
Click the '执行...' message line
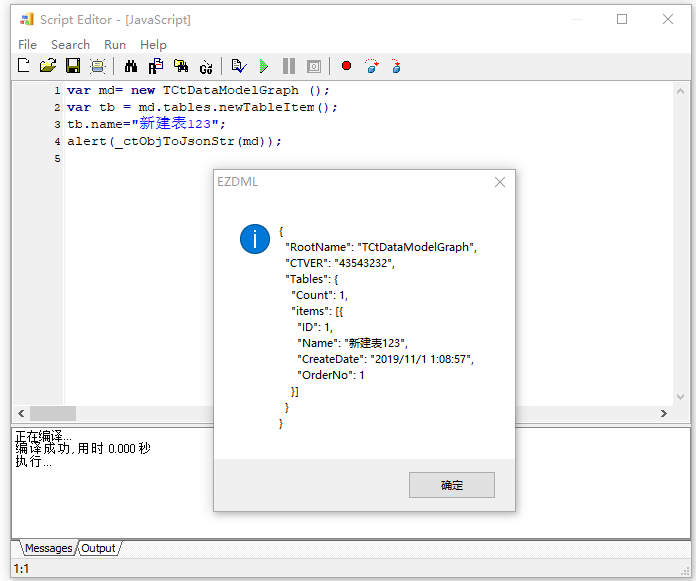coord(33,462)
